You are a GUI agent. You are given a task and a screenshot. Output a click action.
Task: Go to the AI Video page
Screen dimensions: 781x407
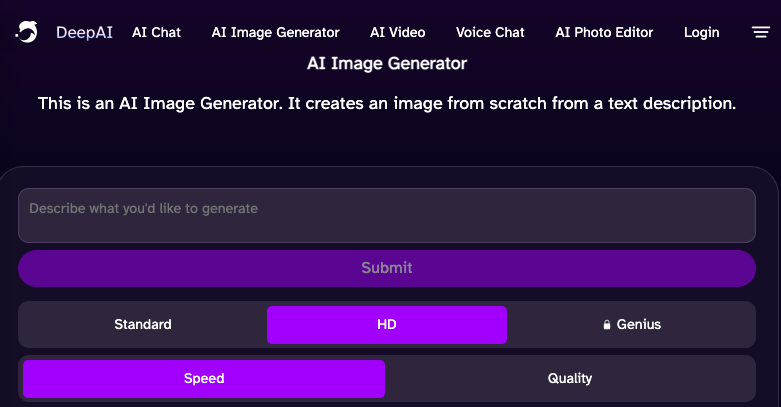[397, 32]
